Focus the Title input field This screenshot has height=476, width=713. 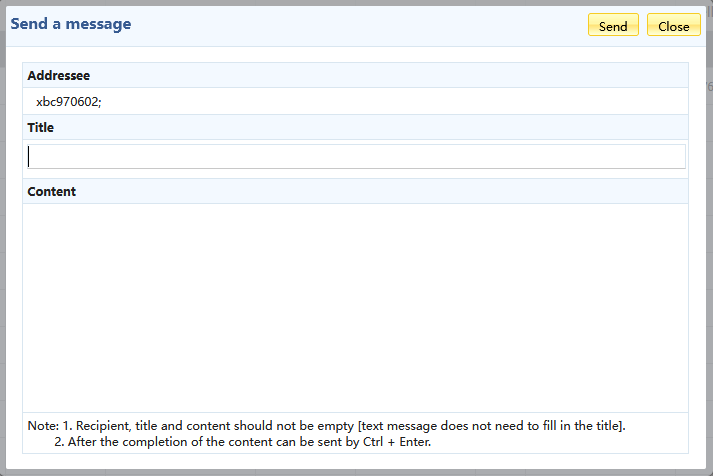coord(356,157)
